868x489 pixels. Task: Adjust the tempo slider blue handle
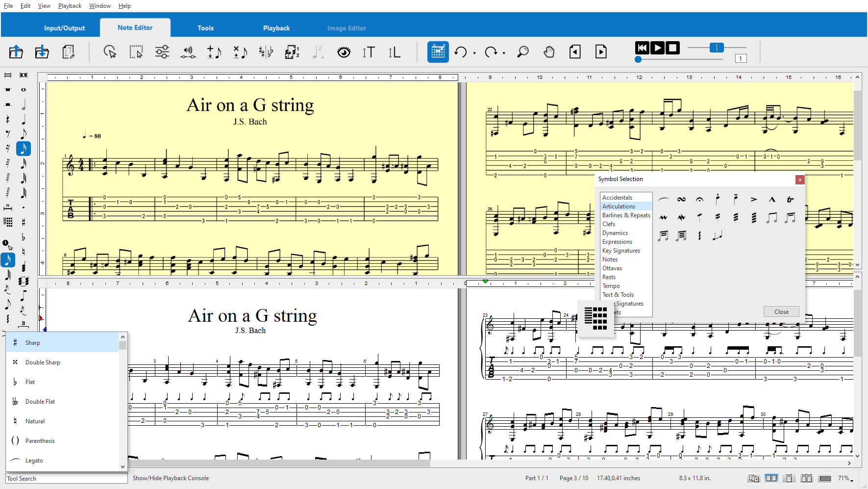click(717, 48)
